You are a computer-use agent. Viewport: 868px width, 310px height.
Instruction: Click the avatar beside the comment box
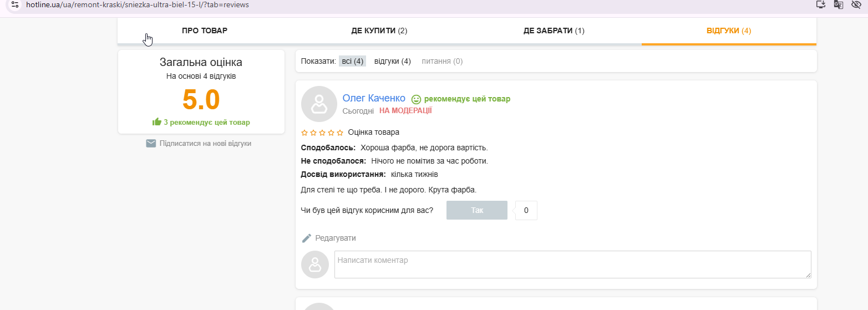point(315,265)
